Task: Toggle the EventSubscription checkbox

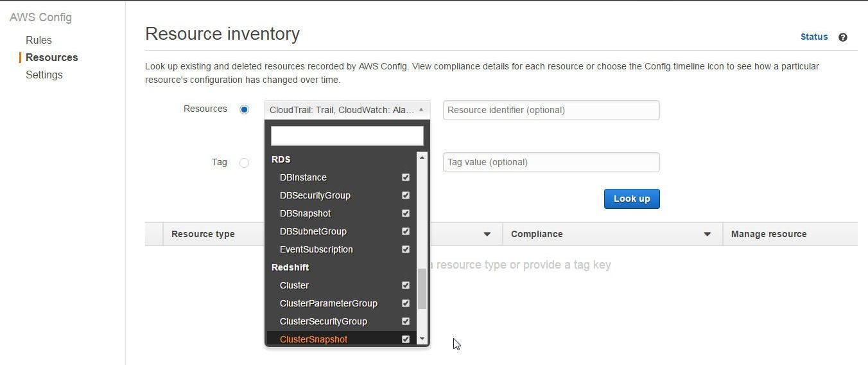Action: [406, 249]
